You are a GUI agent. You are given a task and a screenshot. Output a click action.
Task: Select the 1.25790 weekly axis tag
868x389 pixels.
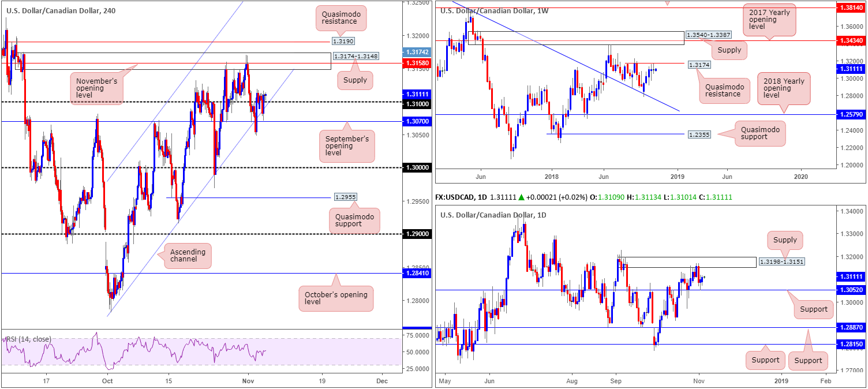click(x=851, y=115)
